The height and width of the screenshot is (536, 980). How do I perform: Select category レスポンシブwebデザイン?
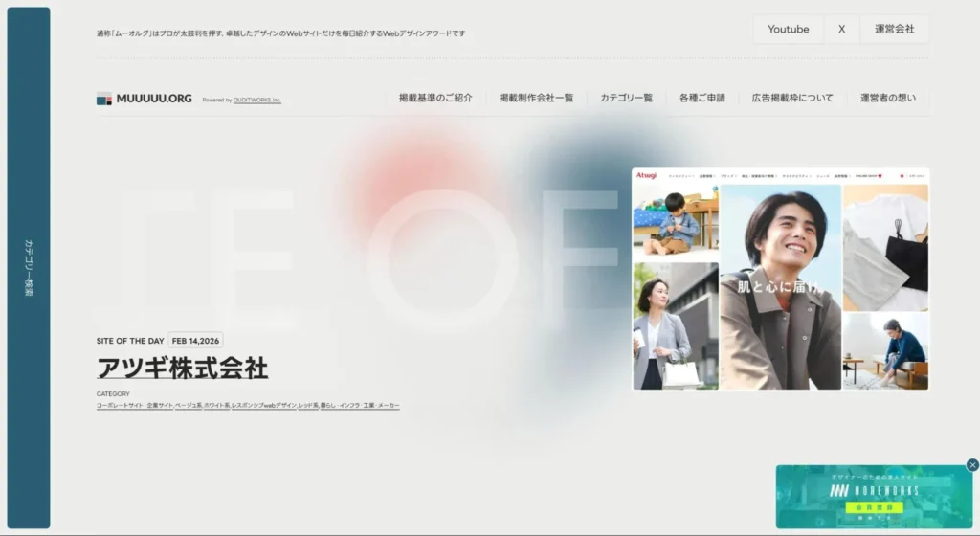264,406
